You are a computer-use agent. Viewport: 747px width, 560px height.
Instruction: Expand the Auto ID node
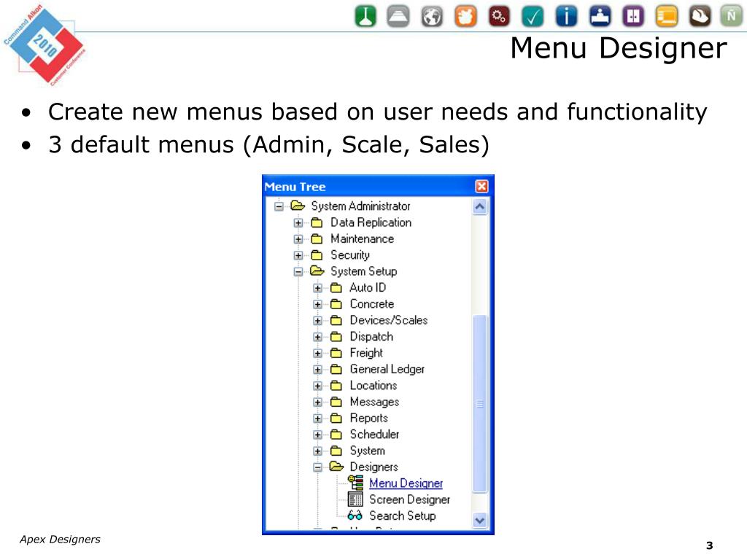click(318, 288)
